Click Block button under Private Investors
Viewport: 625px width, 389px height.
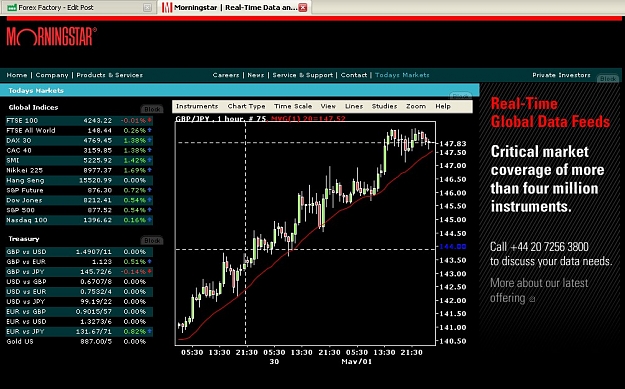pyautogui.click(x=608, y=79)
